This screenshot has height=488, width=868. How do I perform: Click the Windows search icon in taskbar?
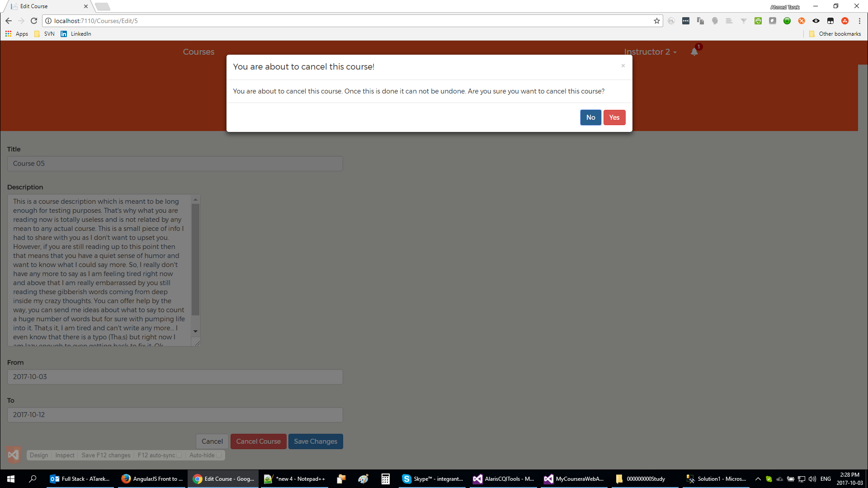(33, 479)
